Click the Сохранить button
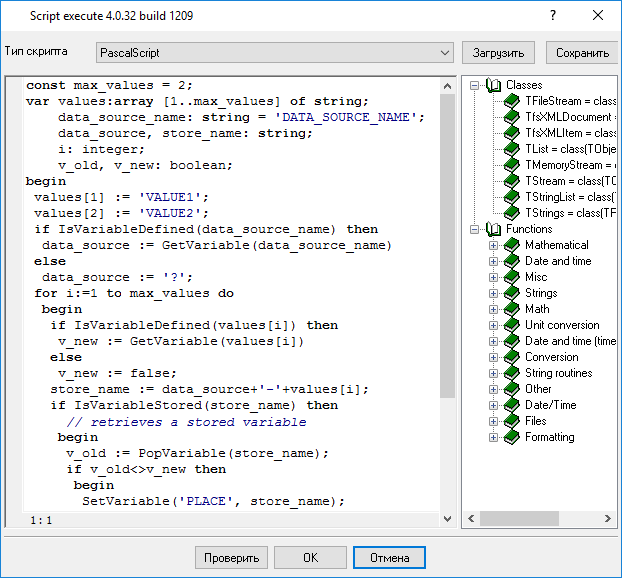The width and height of the screenshot is (622, 578). (x=582, y=53)
